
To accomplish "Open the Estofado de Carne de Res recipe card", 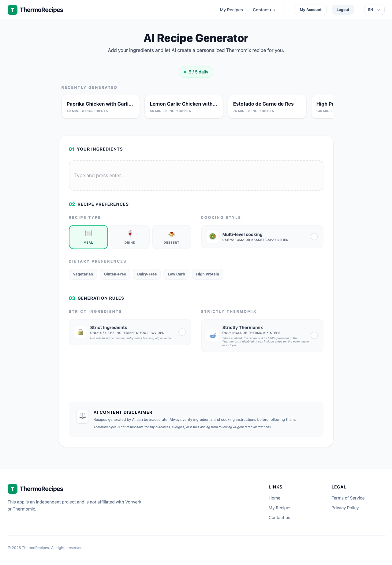I will [267, 107].
